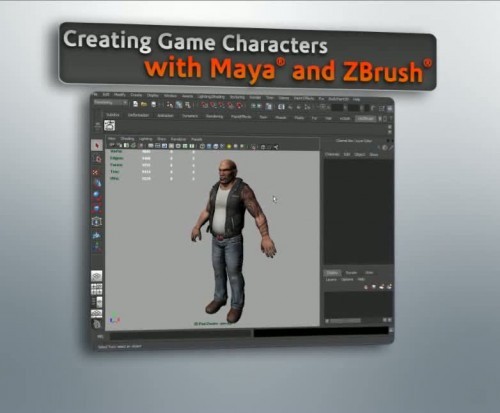Image resolution: width=500 pixels, height=413 pixels.
Task: Click Select Camera icon in panel toolbar
Action: pos(112,145)
